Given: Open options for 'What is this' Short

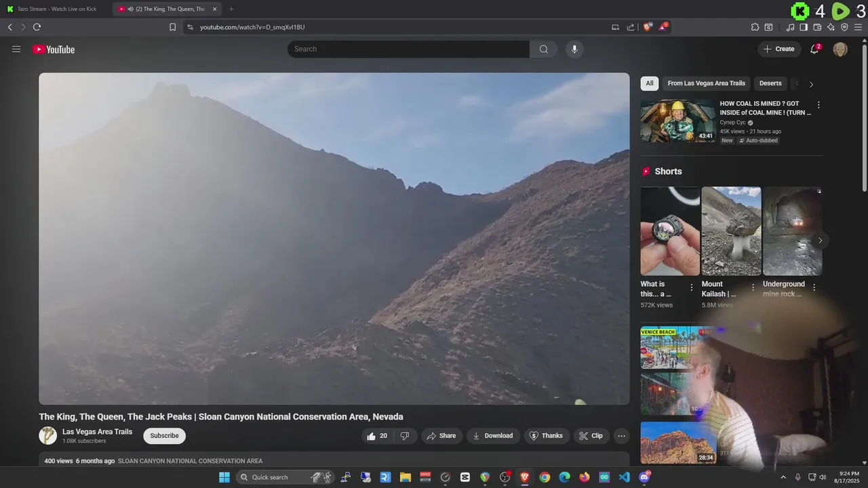Looking at the screenshot, I should [692, 287].
